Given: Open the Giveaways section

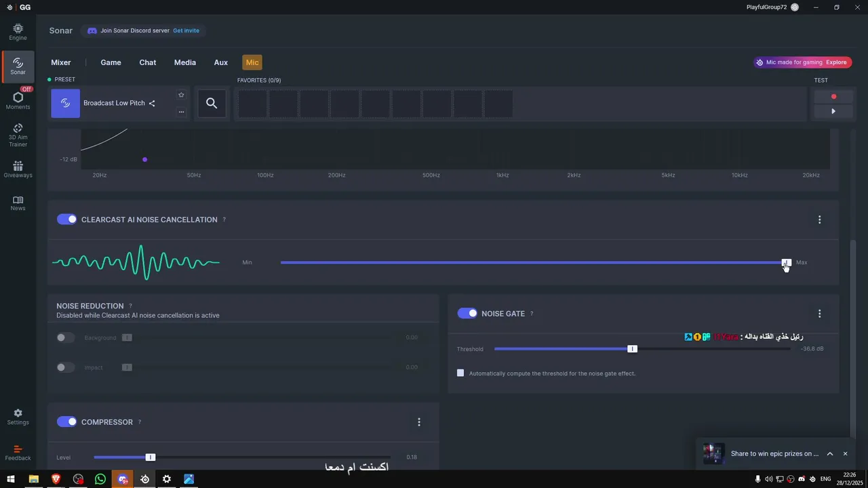Looking at the screenshot, I should (18, 169).
